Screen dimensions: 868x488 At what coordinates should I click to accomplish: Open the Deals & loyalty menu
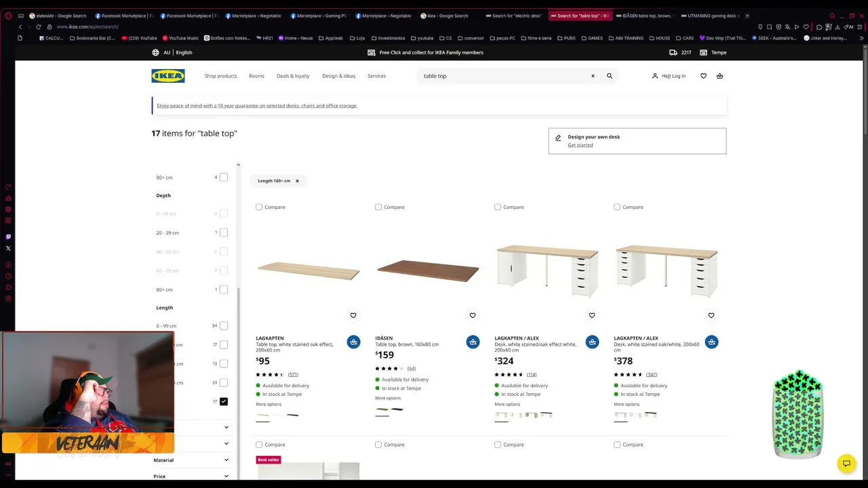[x=293, y=76]
